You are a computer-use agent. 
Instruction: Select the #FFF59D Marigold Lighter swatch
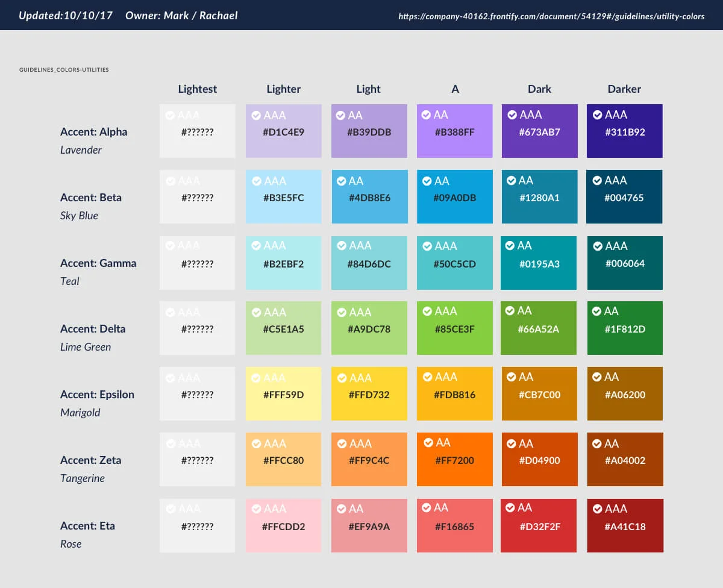click(283, 393)
